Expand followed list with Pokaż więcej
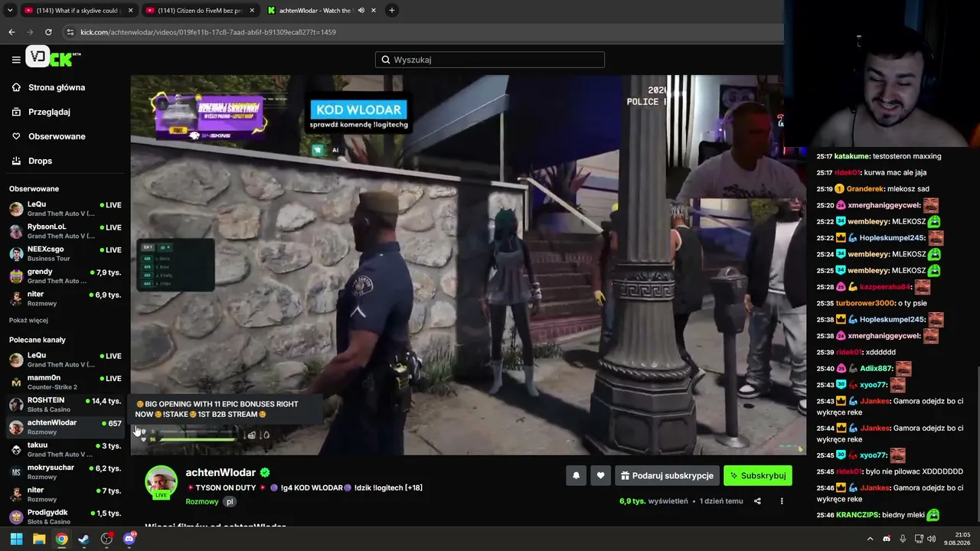The width and height of the screenshot is (980, 551). coord(28,320)
